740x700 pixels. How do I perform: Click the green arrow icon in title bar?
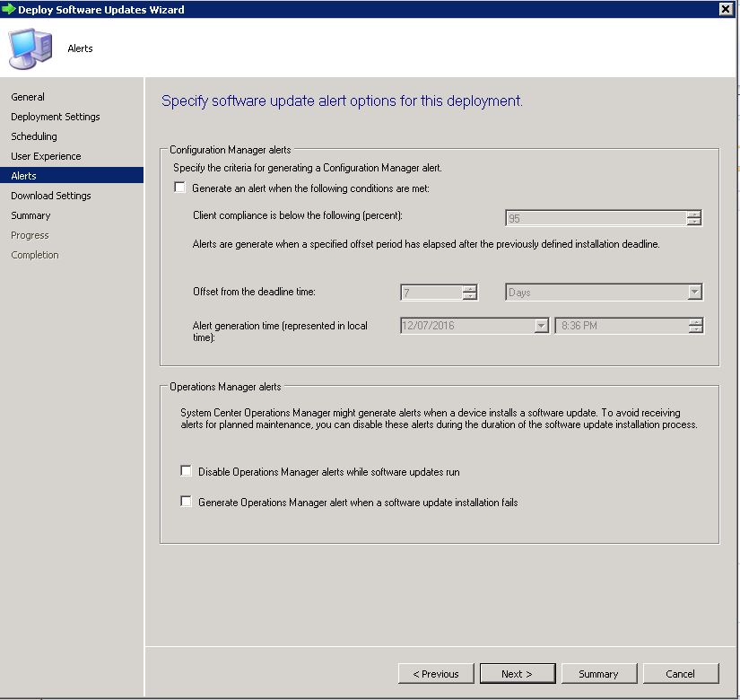pyautogui.click(x=8, y=9)
